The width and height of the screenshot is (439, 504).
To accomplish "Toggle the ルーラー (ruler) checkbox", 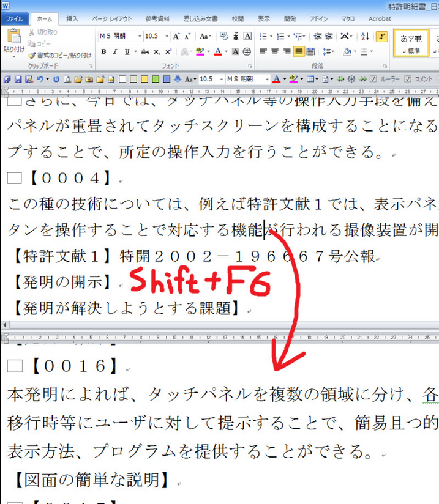I will coord(374,79).
